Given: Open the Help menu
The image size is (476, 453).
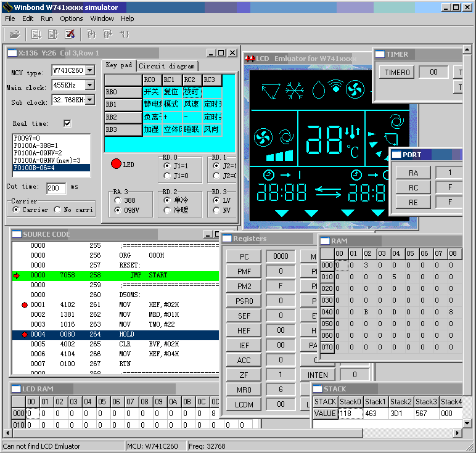Looking at the screenshot, I should tap(128, 19).
